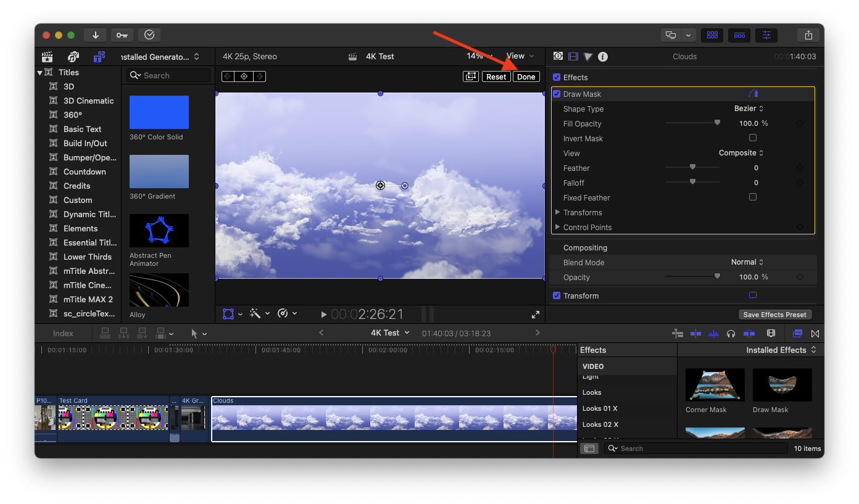Show the Info inspector icon
This screenshot has height=504, width=859.
pos(603,57)
